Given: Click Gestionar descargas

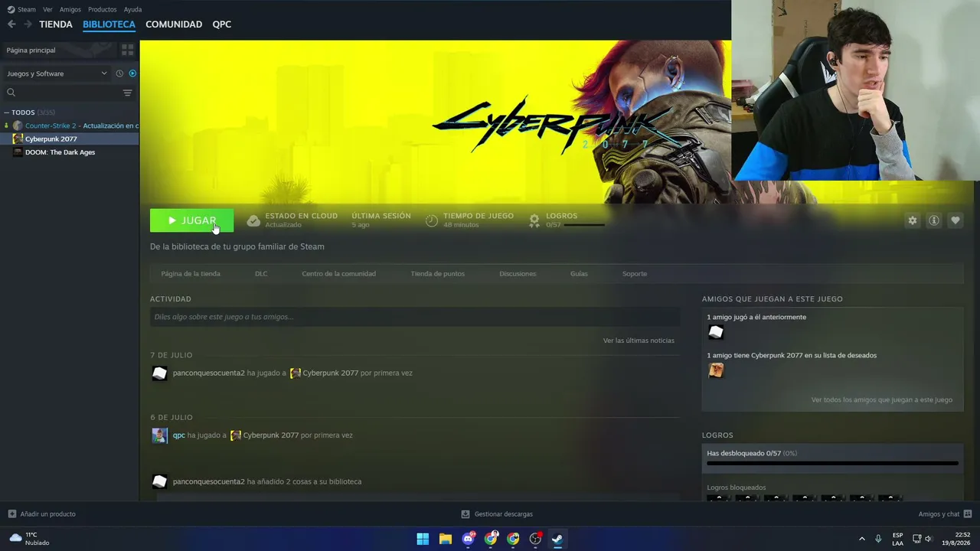Looking at the screenshot, I should (503, 514).
